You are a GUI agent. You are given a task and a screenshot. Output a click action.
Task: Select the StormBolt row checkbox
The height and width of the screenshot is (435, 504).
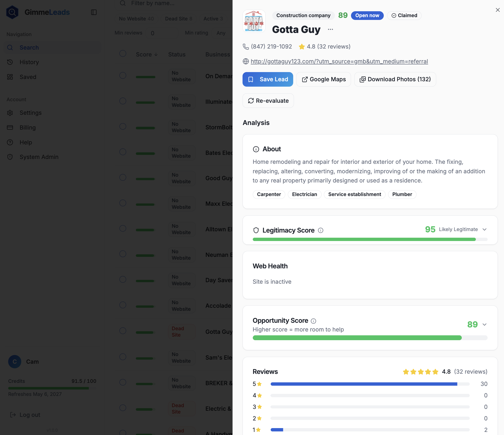[123, 127]
